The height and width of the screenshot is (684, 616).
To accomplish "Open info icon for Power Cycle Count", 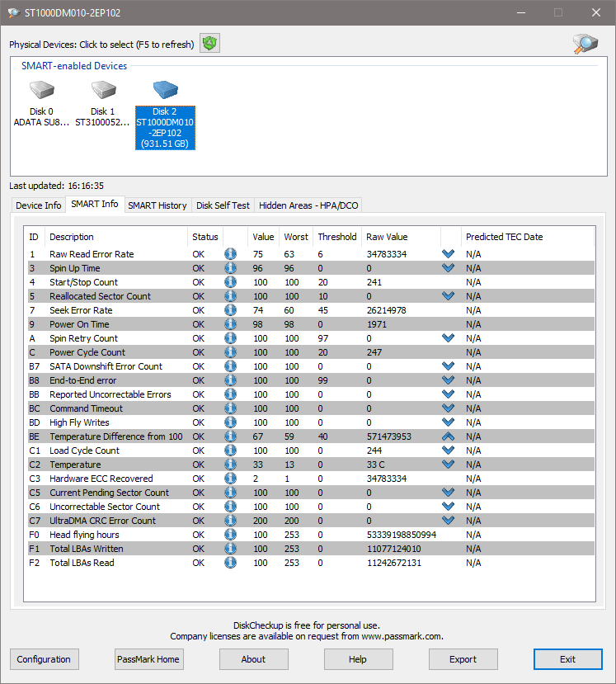I will [231, 352].
